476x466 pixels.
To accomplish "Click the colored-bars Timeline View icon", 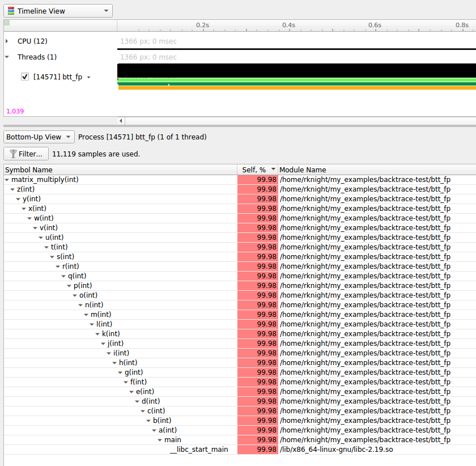I will click(10, 10).
